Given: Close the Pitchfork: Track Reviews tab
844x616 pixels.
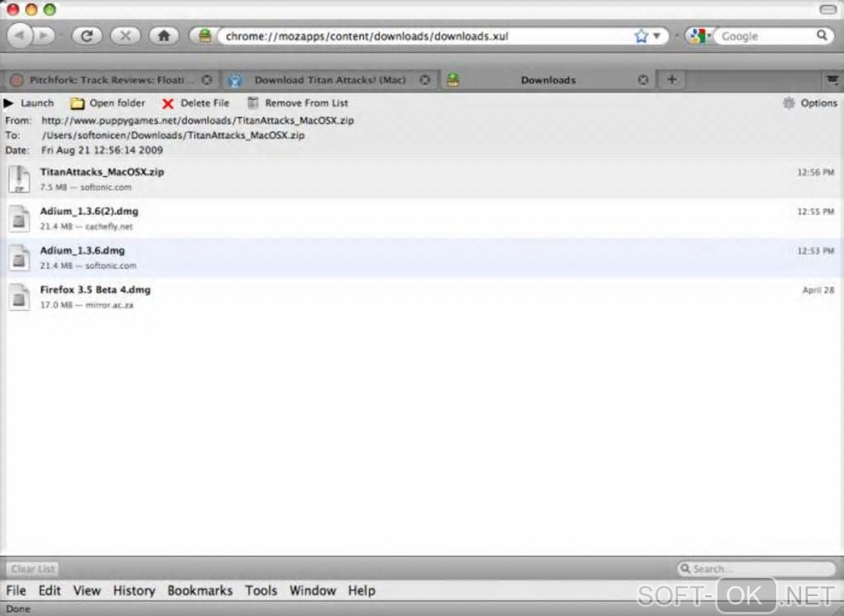Looking at the screenshot, I should tap(207, 80).
